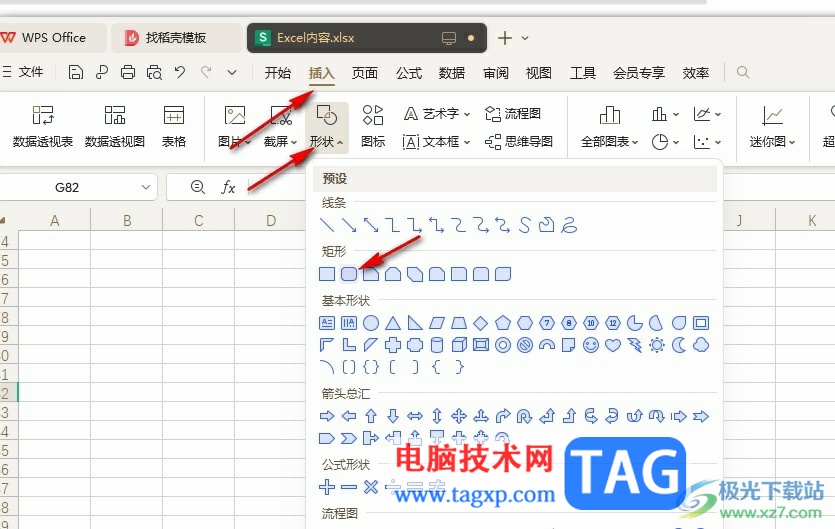Viewport: 835px width, 529px height.
Task: Open the 迷你图 sparkline dropdown
Action: pyautogui.click(x=772, y=126)
